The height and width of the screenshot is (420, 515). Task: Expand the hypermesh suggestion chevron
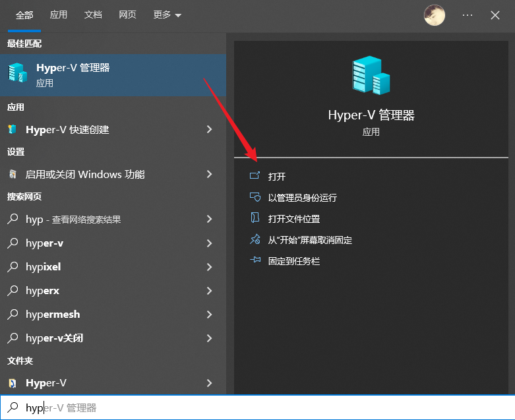click(x=209, y=315)
